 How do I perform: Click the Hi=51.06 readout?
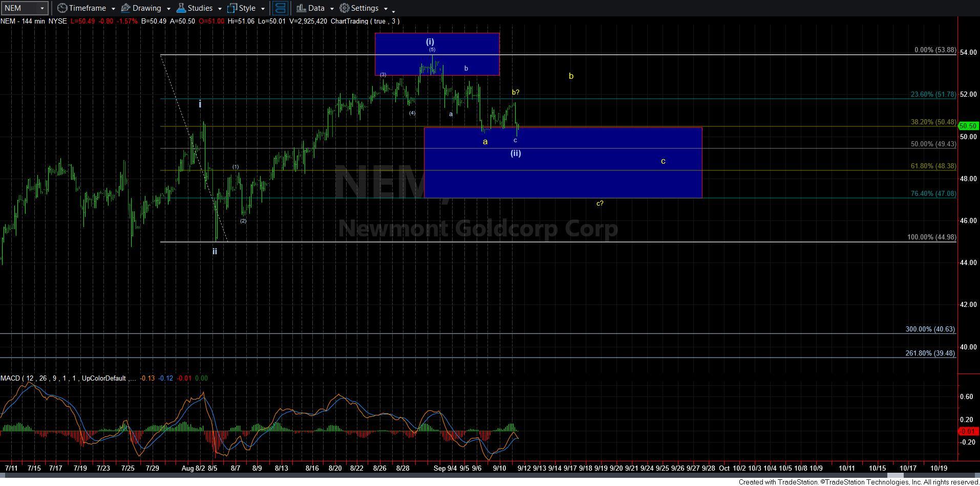pos(241,21)
